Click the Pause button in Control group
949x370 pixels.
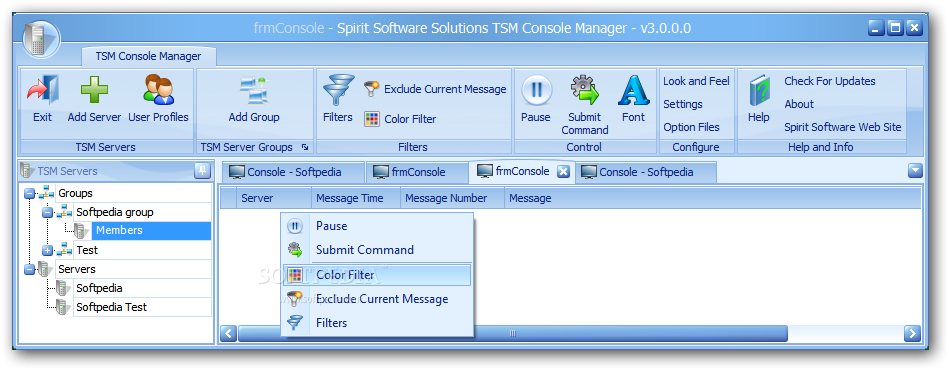536,99
